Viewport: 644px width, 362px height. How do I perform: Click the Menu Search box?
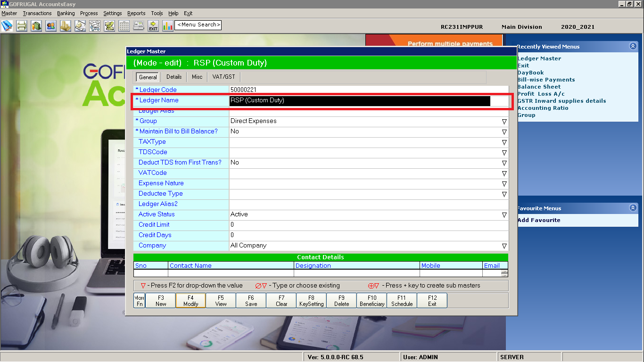point(198,25)
